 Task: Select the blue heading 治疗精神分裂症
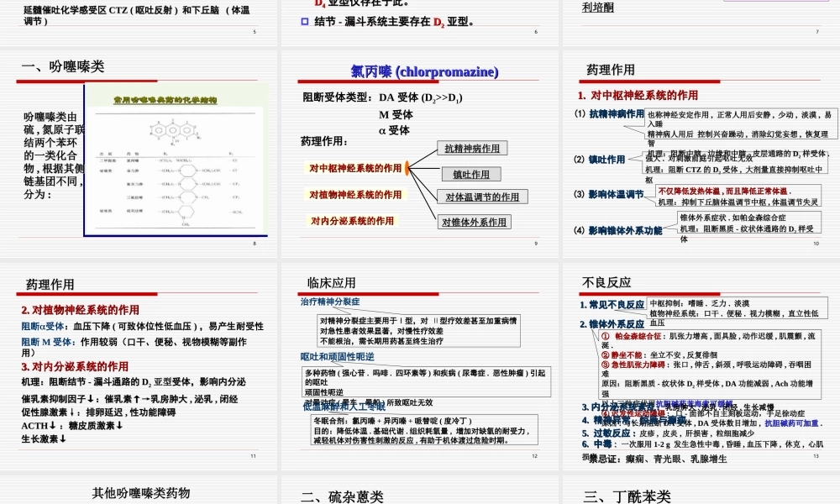(x=330, y=302)
